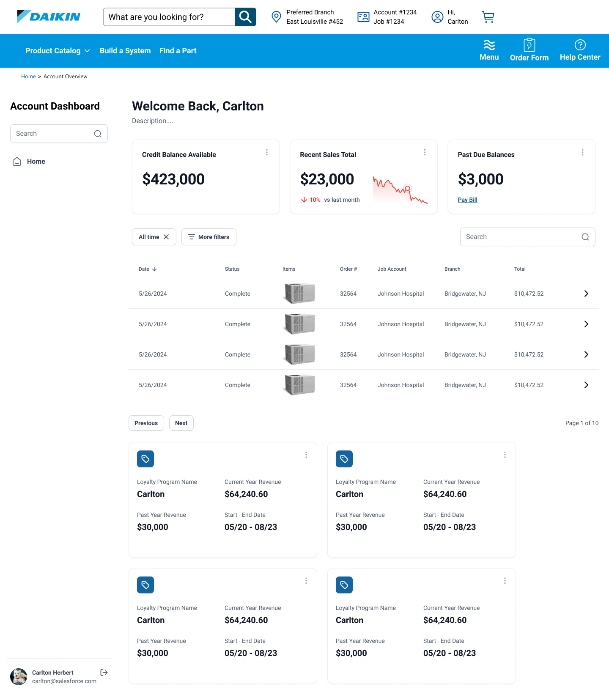This screenshot has height=700, width=609.
Task: Click the All time filter chip
Action: (x=154, y=237)
